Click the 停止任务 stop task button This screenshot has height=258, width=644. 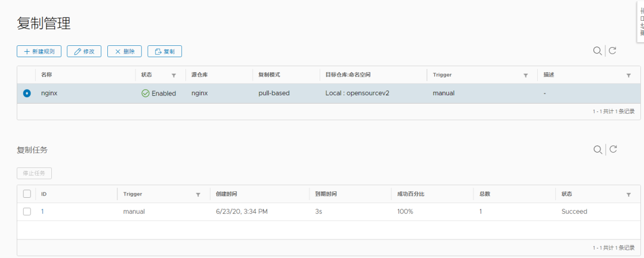(x=35, y=173)
